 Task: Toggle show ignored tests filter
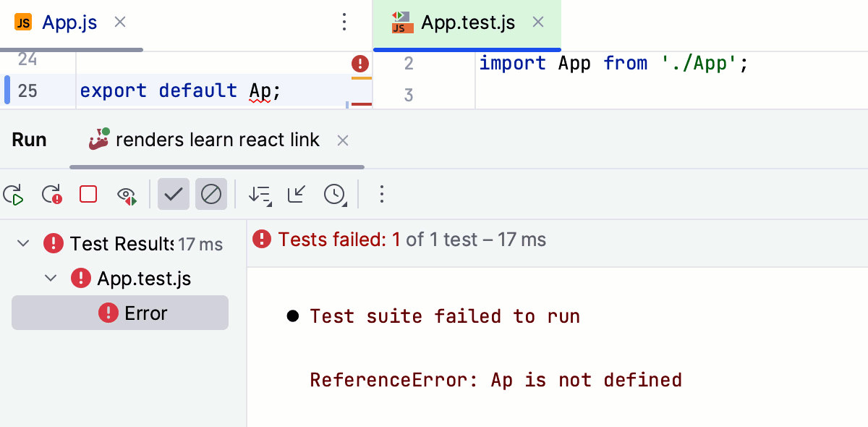[x=211, y=194]
